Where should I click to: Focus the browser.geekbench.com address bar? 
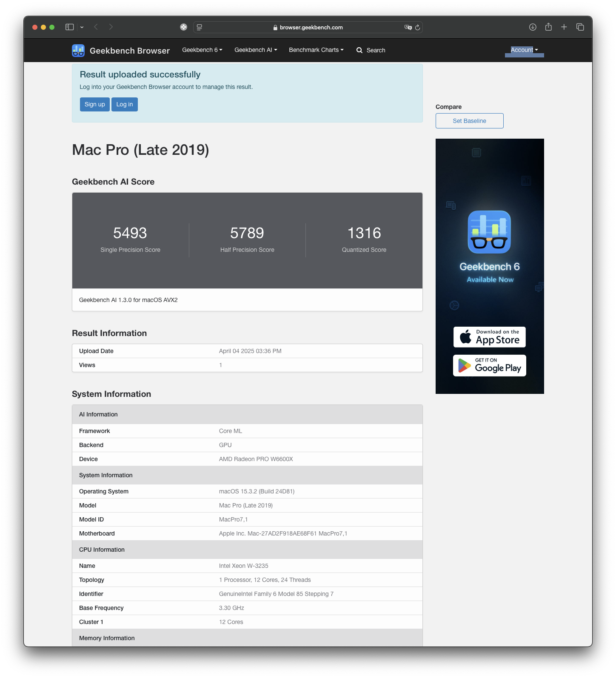308,27
